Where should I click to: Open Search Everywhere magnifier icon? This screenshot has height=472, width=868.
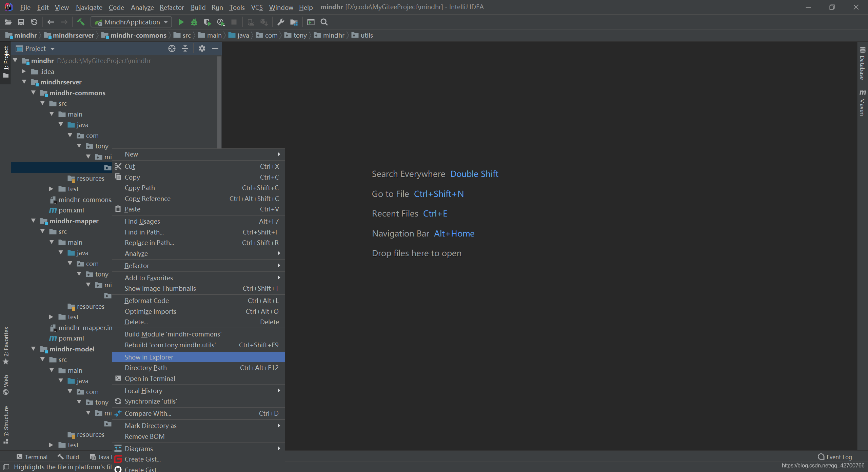point(324,22)
